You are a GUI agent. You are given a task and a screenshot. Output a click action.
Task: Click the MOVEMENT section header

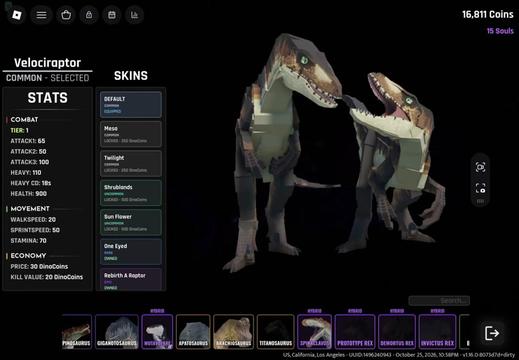[x=30, y=209]
